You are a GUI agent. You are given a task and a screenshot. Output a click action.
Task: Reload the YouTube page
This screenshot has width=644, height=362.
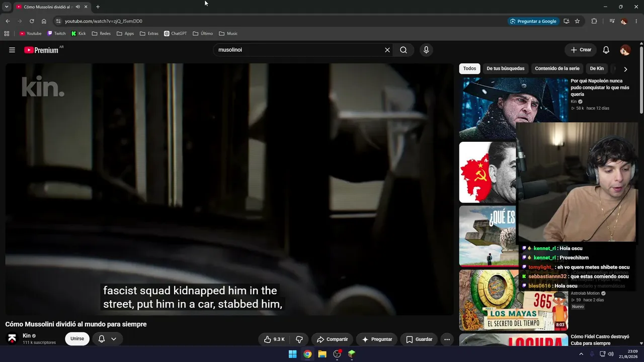(x=32, y=21)
